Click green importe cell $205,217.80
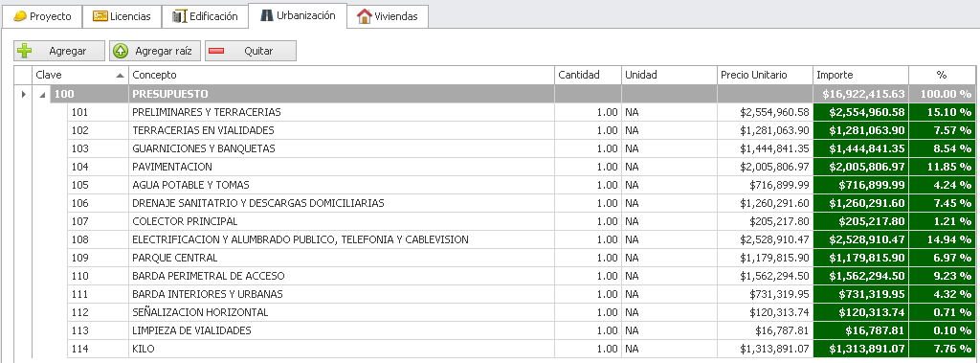Image resolution: width=980 pixels, height=363 pixels. (x=860, y=221)
